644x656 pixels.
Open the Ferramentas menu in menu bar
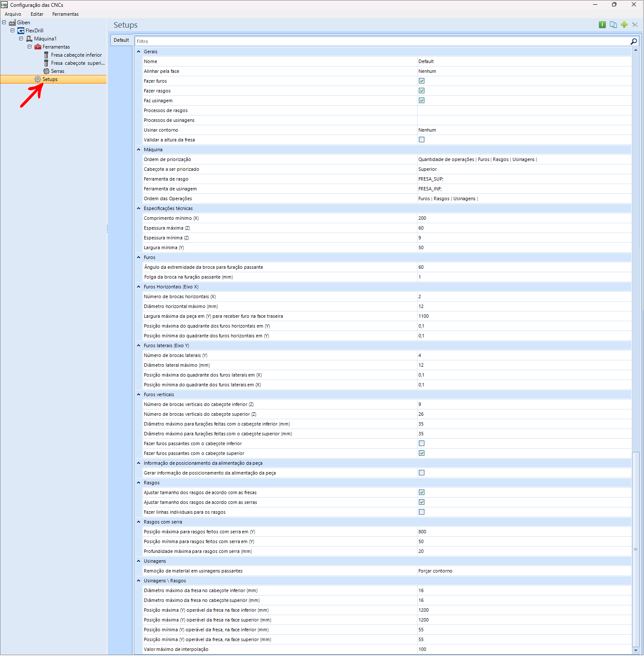point(65,14)
